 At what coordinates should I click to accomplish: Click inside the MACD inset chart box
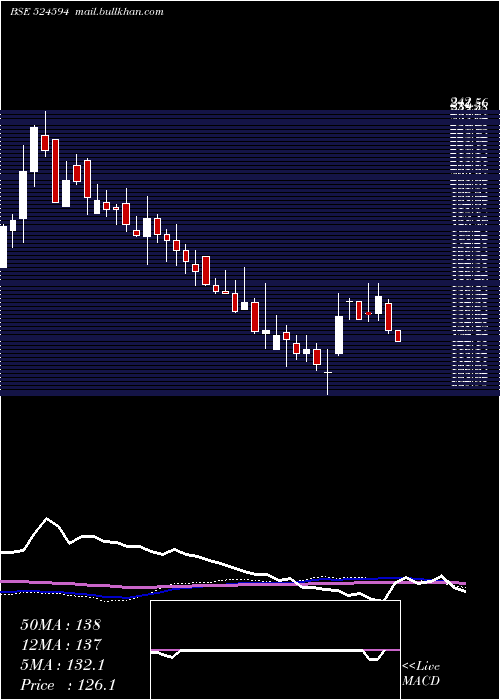point(275,650)
